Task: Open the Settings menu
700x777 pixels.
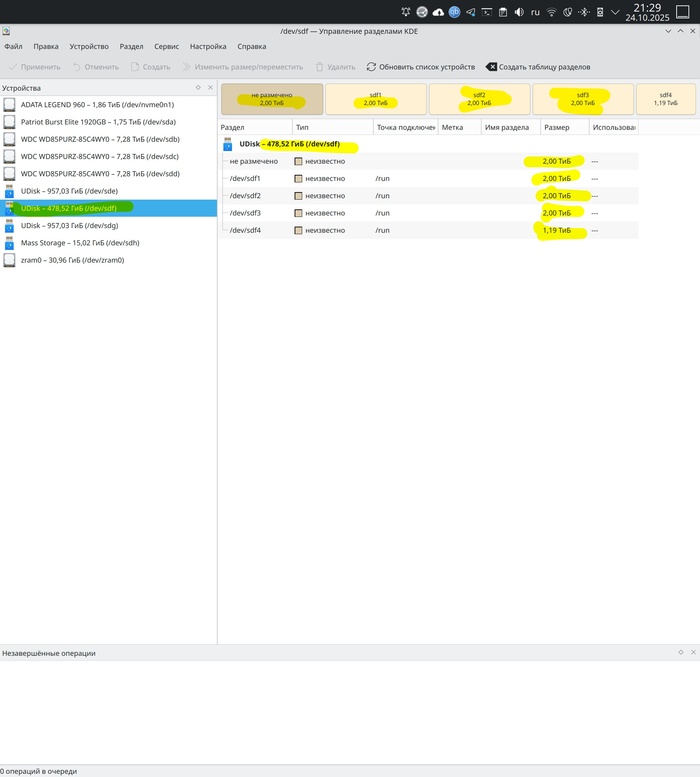Action: [208, 46]
